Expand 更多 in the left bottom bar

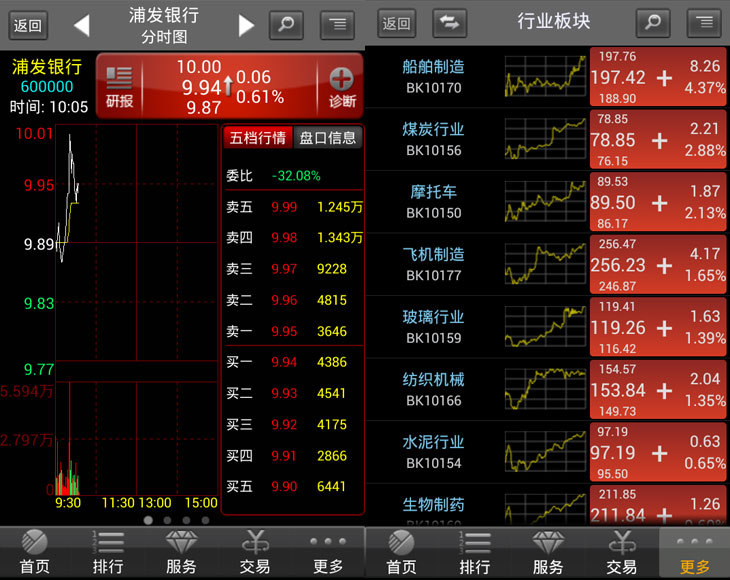328,553
